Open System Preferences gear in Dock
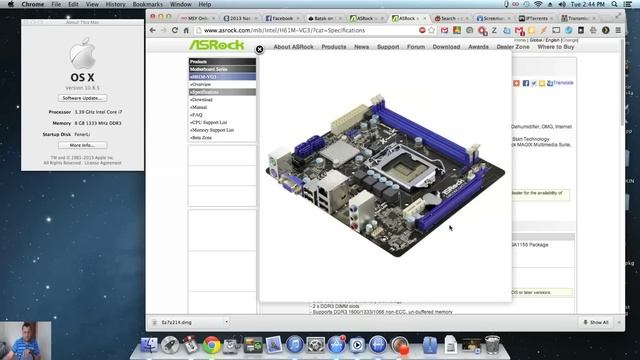This screenshot has height=360, width=640. [316, 345]
